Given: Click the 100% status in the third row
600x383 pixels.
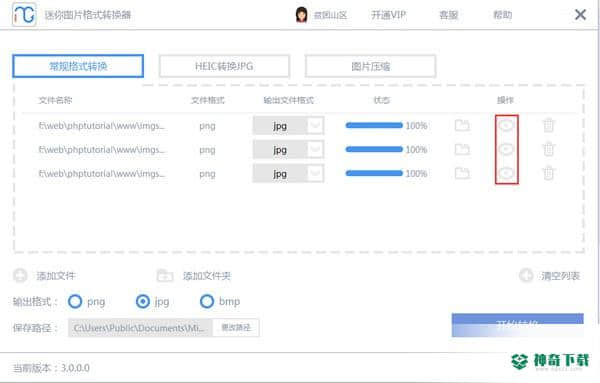Looking at the screenshot, I should point(416,173).
